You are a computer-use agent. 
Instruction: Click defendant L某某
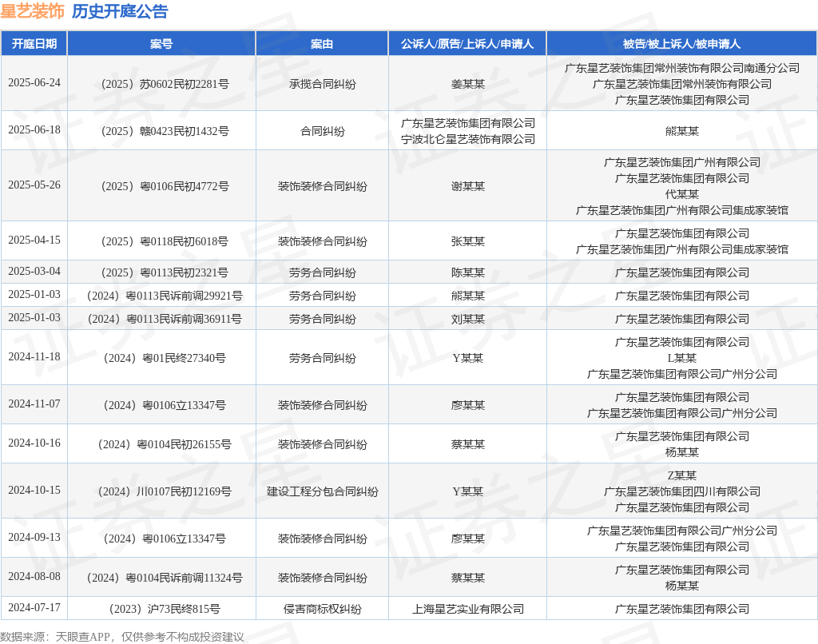point(682,358)
